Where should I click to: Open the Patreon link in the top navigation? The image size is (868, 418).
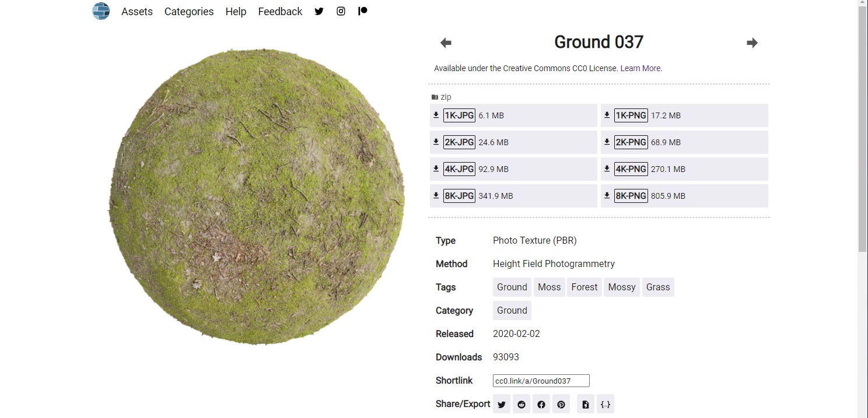pyautogui.click(x=363, y=11)
